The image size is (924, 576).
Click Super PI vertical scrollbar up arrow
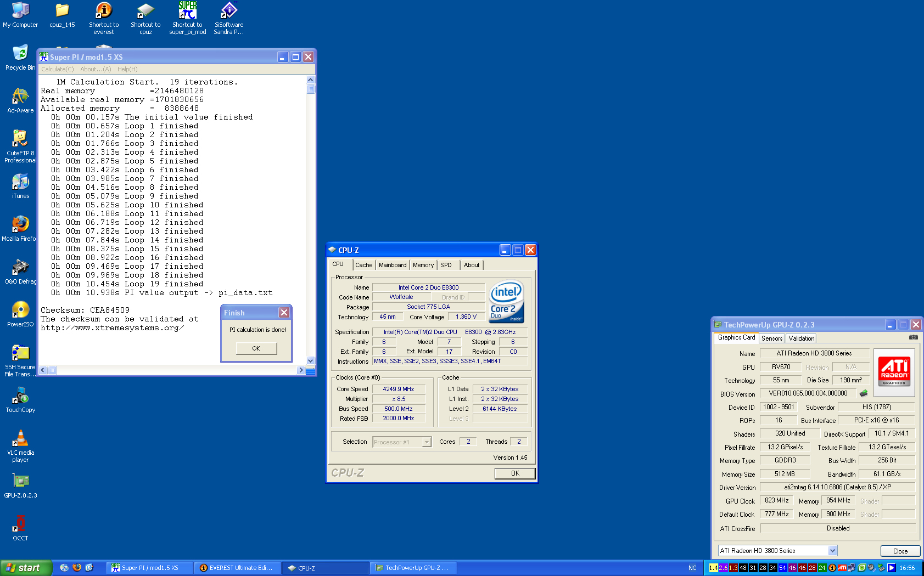pos(311,80)
